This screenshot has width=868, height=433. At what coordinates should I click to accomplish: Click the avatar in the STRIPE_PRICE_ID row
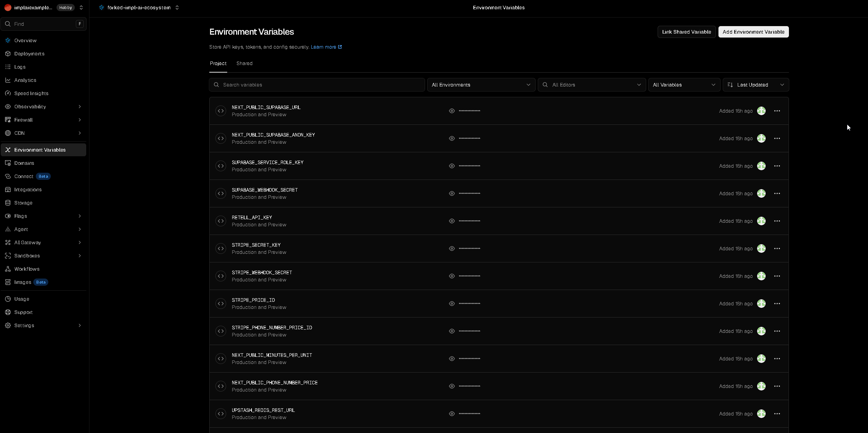tap(761, 304)
